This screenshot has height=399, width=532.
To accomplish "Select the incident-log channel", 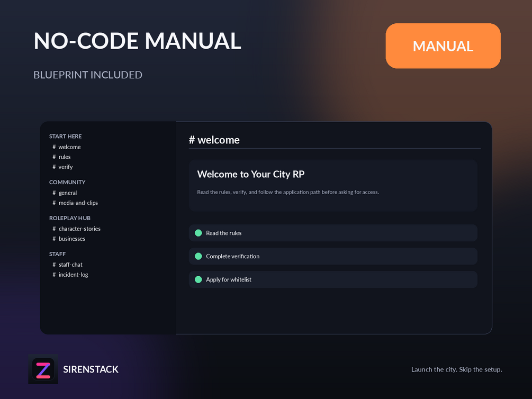I will [x=70, y=275].
